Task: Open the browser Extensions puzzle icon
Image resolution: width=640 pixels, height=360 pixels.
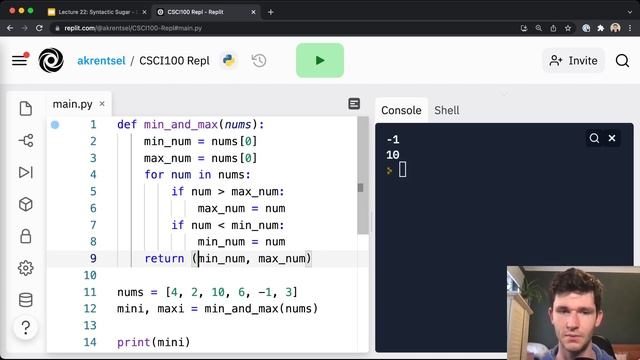Action: coord(600,28)
